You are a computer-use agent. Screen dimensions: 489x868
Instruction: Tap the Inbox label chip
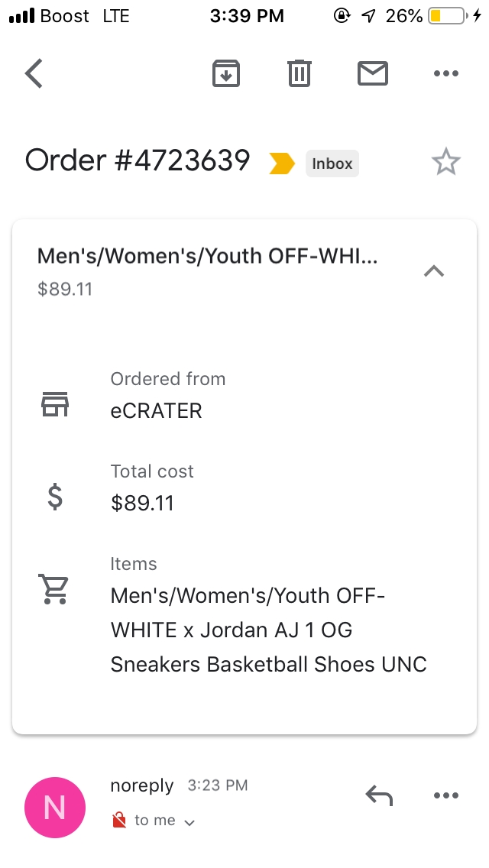coord(332,164)
